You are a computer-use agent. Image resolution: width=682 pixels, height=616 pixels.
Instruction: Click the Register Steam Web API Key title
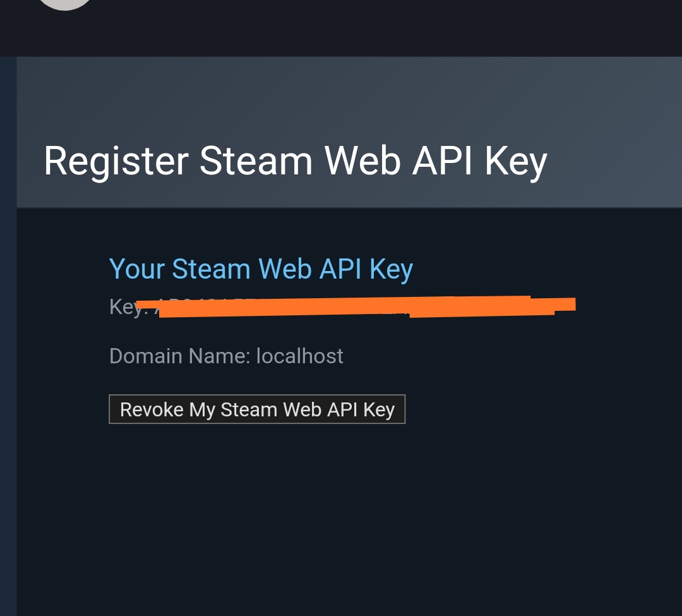296,162
